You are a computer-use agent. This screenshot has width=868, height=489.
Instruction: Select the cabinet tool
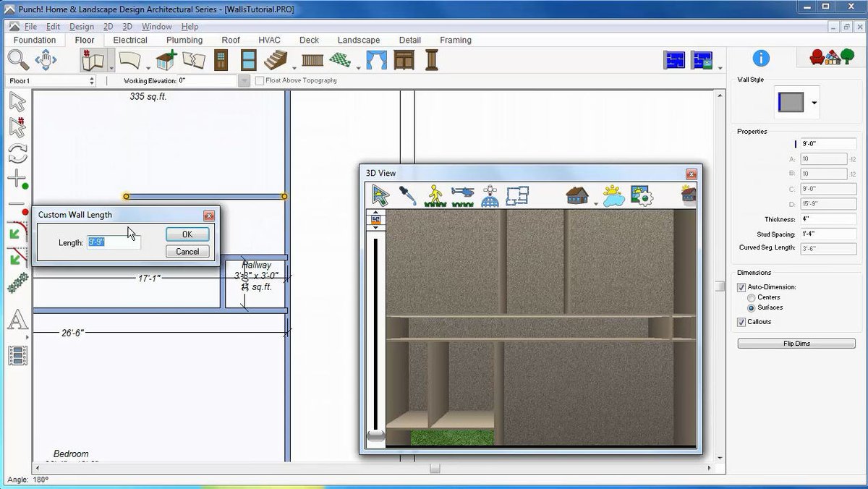[404, 59]
